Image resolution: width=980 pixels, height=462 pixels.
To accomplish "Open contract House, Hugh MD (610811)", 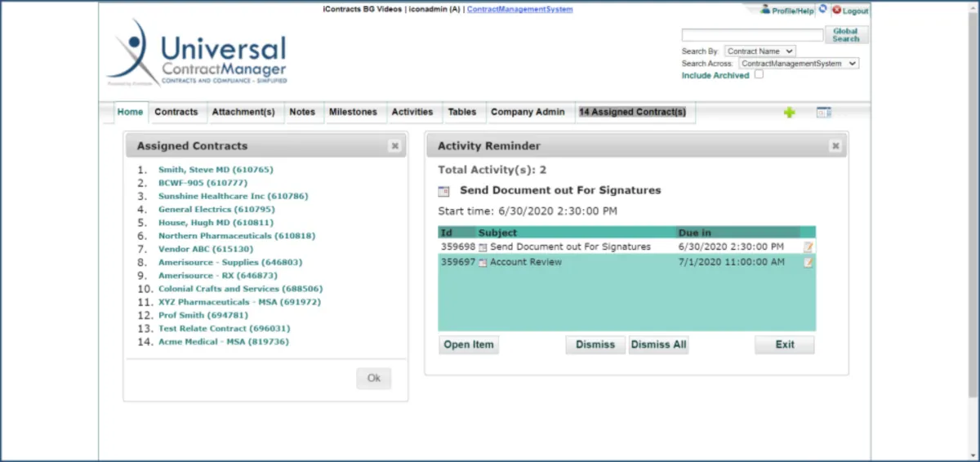I will [215, 222].
